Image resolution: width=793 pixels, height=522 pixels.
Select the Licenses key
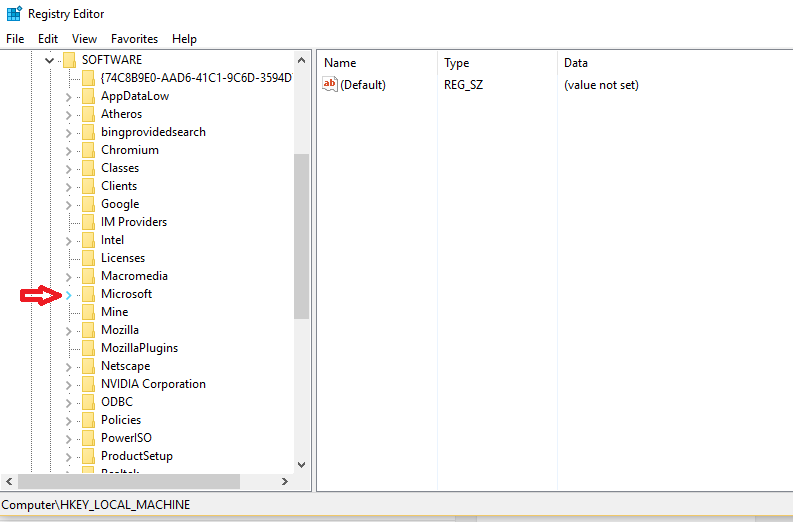pos(123,258)
